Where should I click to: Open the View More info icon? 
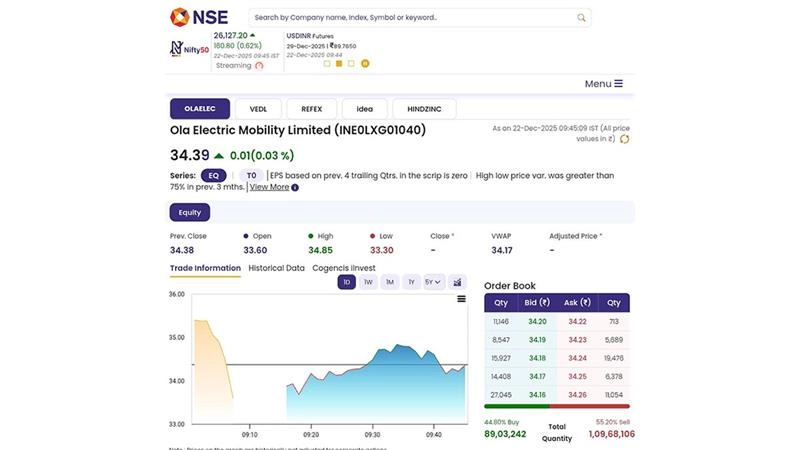(295, 187)
